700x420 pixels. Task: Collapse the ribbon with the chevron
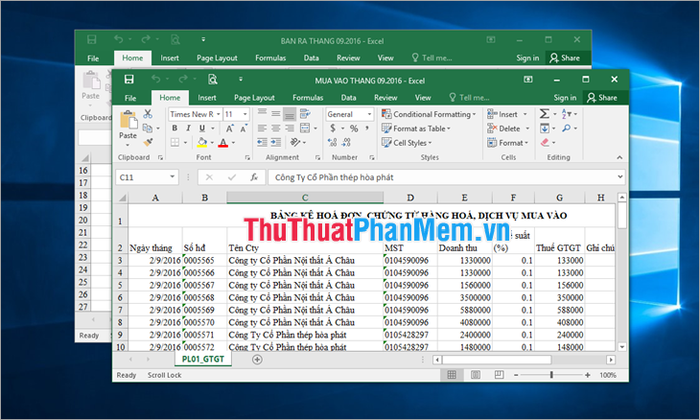coord(620,157)
